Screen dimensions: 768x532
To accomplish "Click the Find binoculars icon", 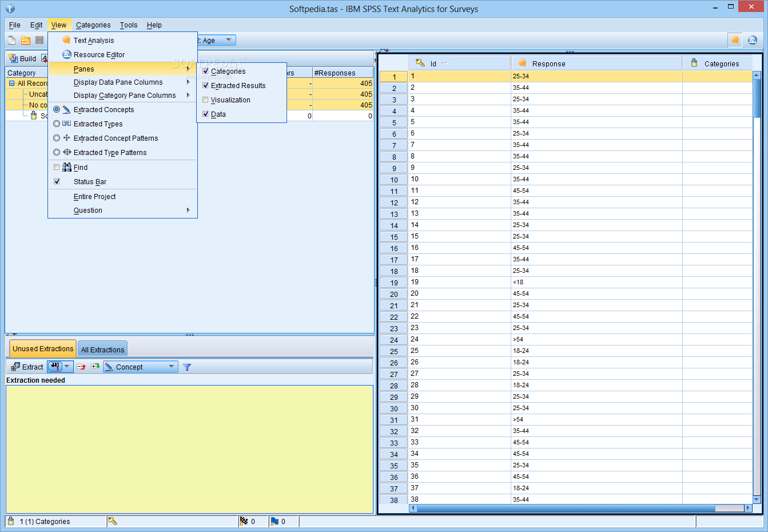I will [x=67, y=167].
